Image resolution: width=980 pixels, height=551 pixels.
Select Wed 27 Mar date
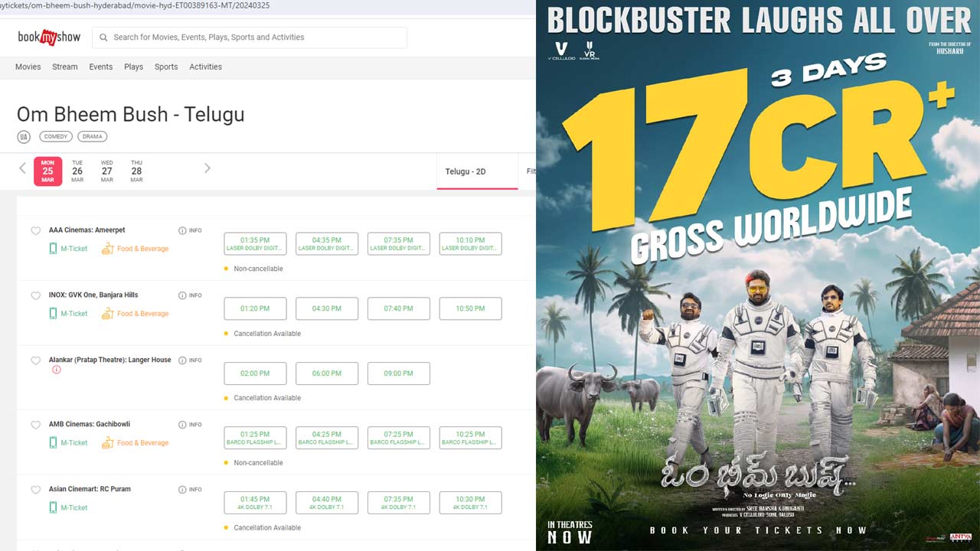pos(107,171)
